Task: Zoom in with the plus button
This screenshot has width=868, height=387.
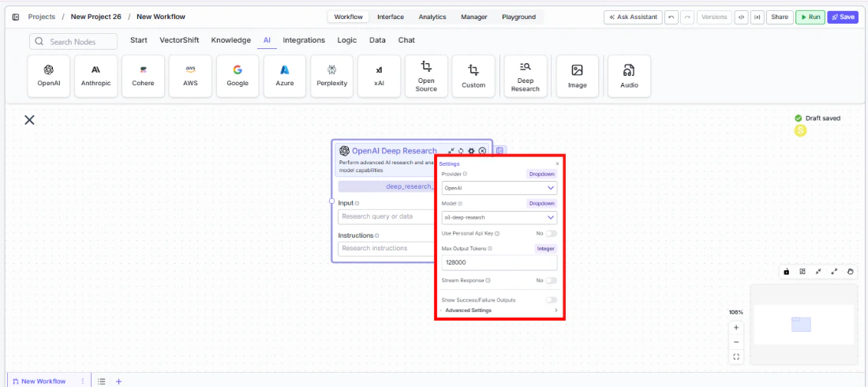Action: tap(736, 327)
